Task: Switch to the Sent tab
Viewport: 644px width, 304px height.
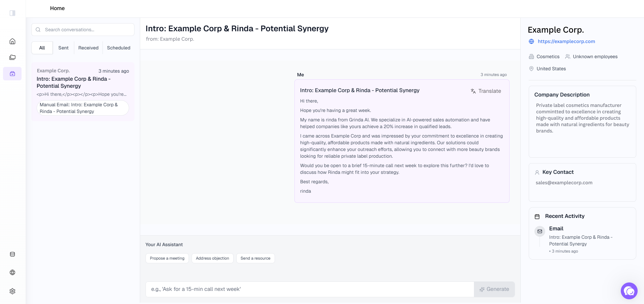Action: tap(63, 48)
